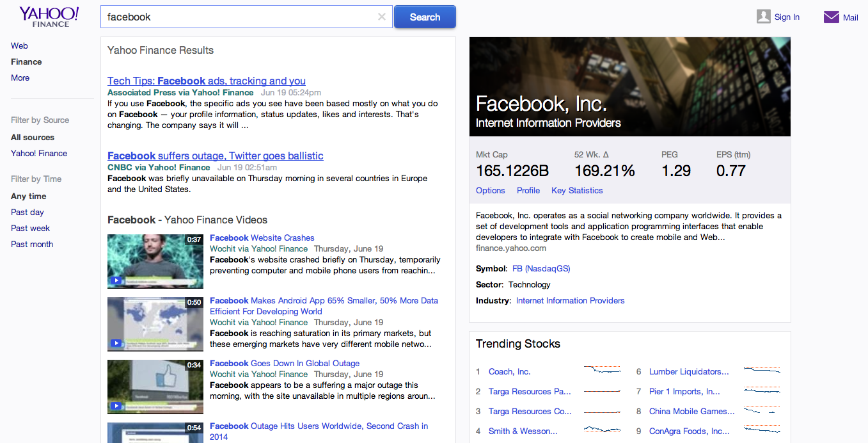Click the 169.21% 52-week change value
The width and height of the screenshot is (868, 443).
[604, 170]
